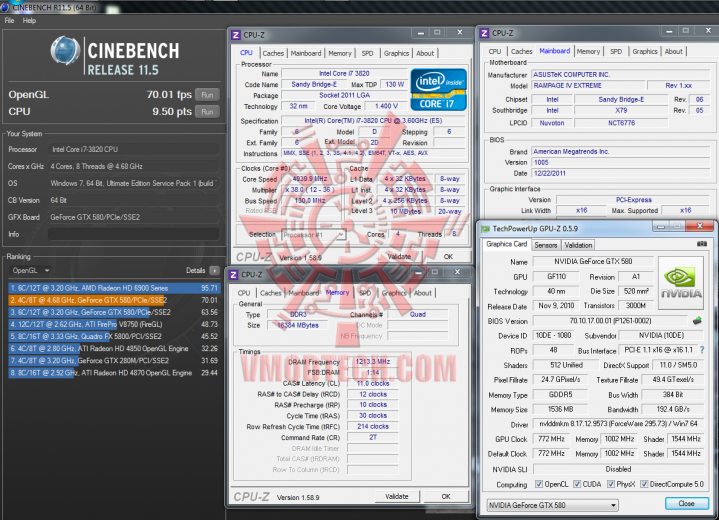Click Validate in the Memory CPU-Z window
Image resolution: width=719 pixels, height=520 pixels.
(397, 496)
